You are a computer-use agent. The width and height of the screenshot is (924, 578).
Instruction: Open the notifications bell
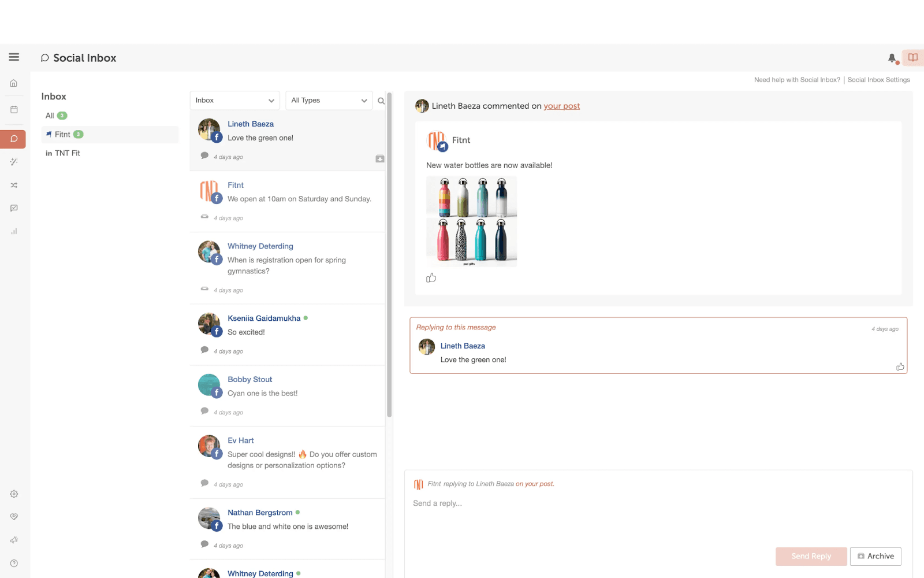coord(892,58)
